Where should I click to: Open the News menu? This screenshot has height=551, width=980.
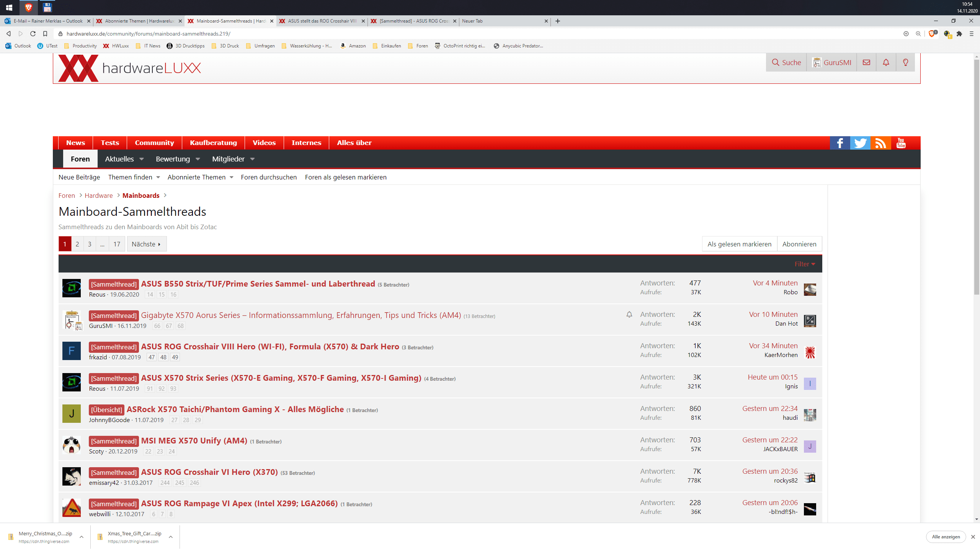(x=75, y=143)
